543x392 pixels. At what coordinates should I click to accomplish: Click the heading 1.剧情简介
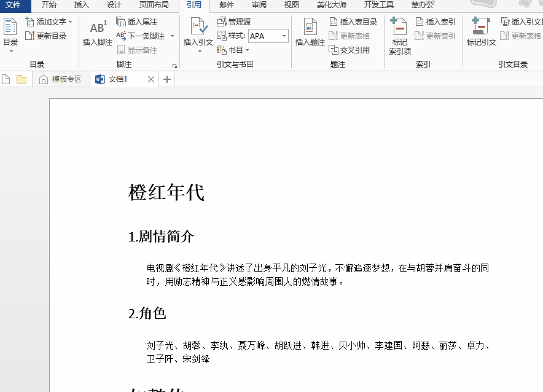[161, 237]
